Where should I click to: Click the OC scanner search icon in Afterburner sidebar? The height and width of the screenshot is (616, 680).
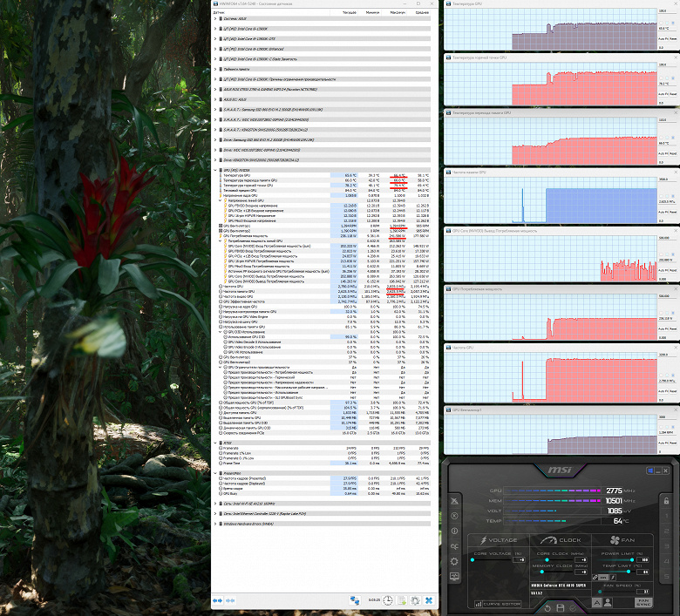pos(454,546)
